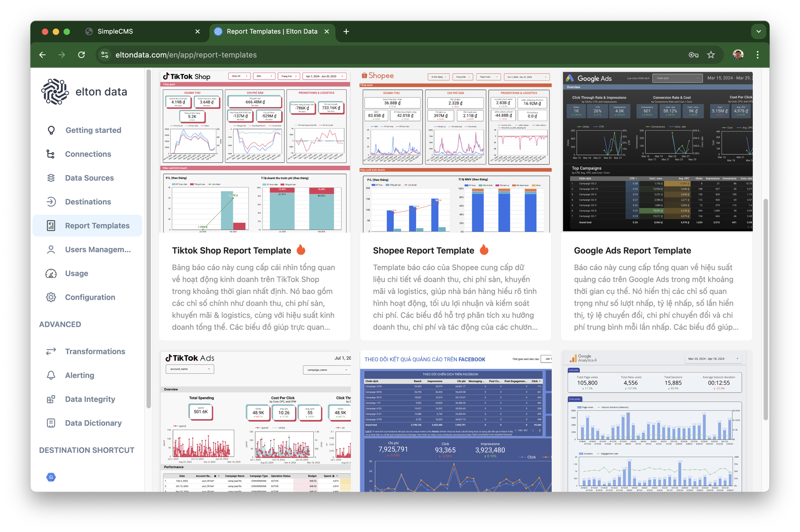Click the Google Ads Report Template title

coord(632,251)
